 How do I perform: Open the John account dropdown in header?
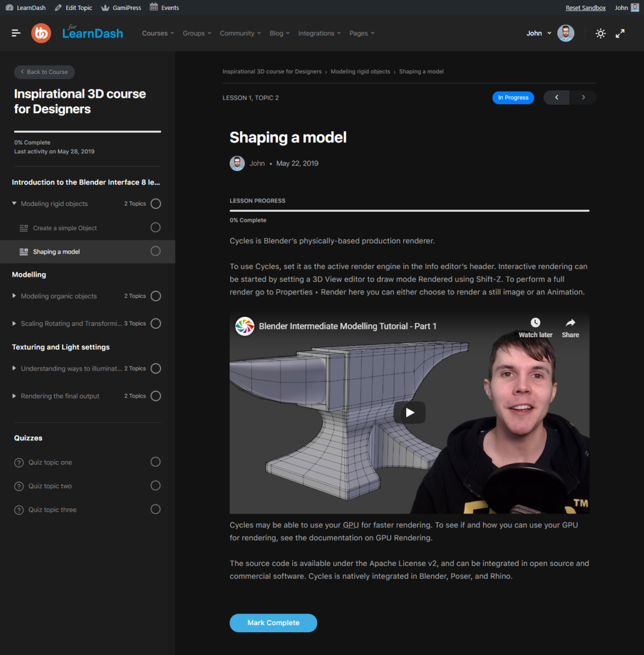tap(538, 33)
